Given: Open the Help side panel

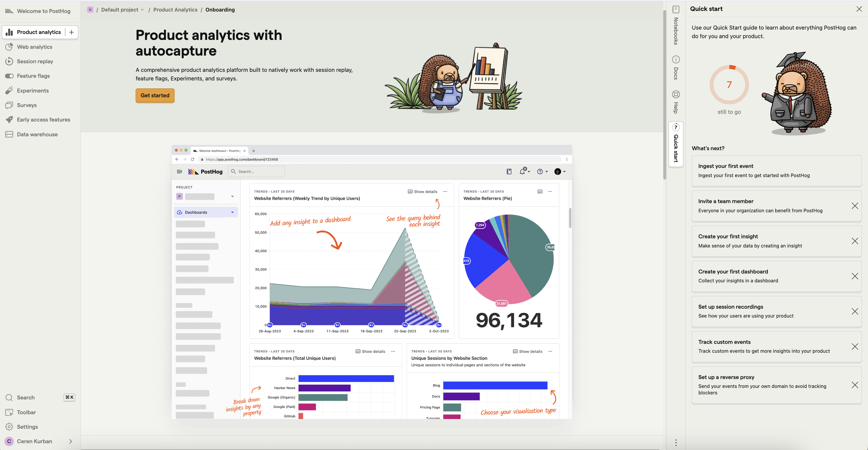Looking at the screenshot, I should click(676, 102).
